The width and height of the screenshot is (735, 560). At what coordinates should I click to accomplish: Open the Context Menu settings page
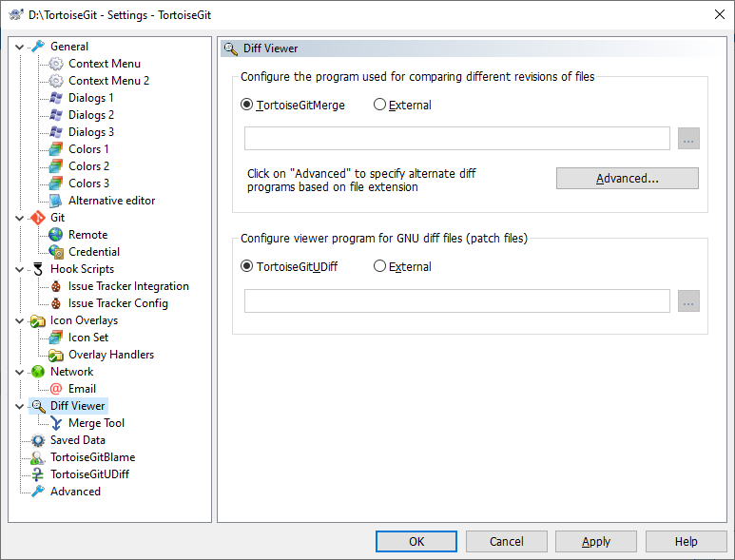point(105,64)
